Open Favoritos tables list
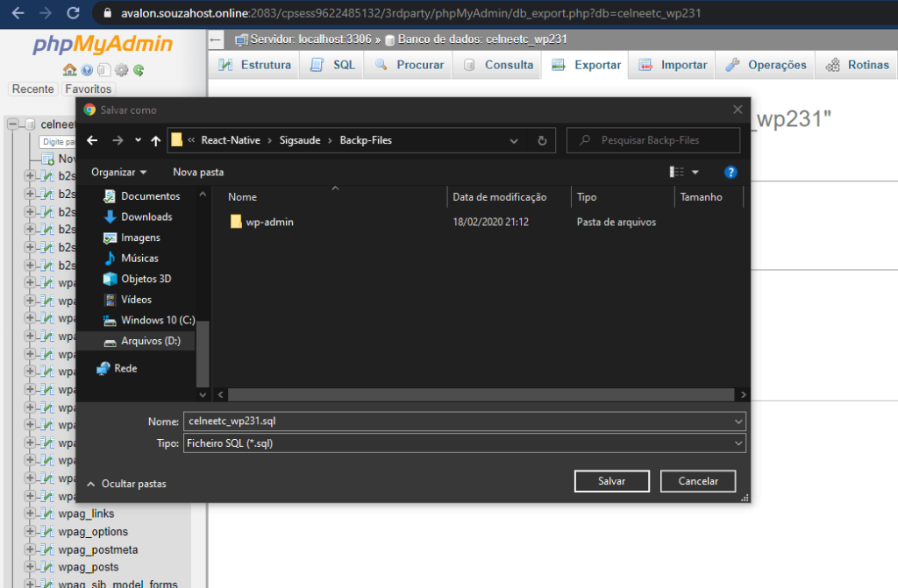This screenshot has width=898, height=588. 89,89
